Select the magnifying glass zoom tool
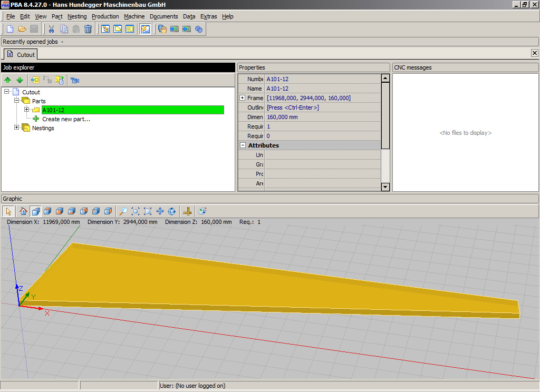This screenshot has width=540, height=392. point(123,211)
